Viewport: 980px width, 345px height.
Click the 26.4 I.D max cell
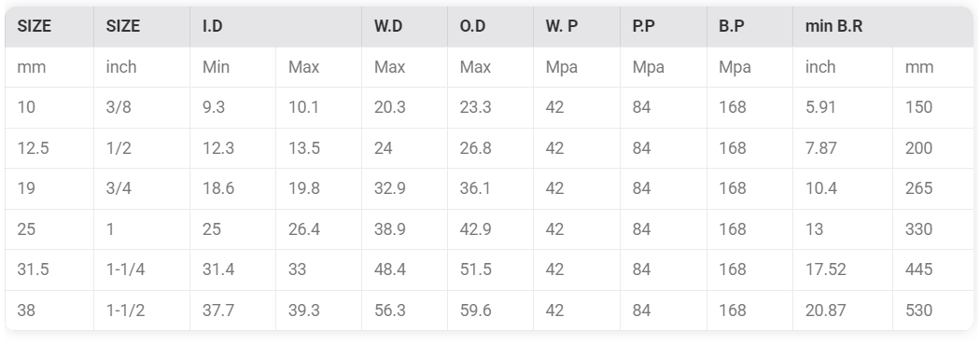pos(318,229)
